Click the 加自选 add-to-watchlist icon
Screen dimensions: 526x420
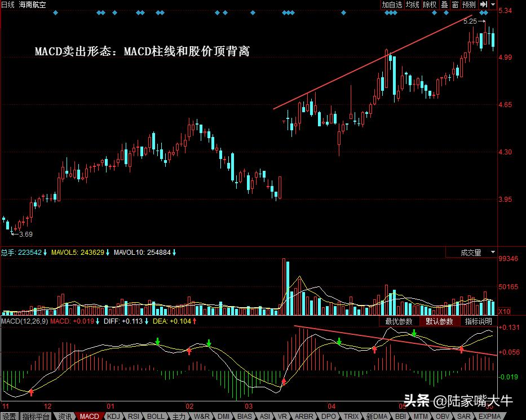pos(392,5)
